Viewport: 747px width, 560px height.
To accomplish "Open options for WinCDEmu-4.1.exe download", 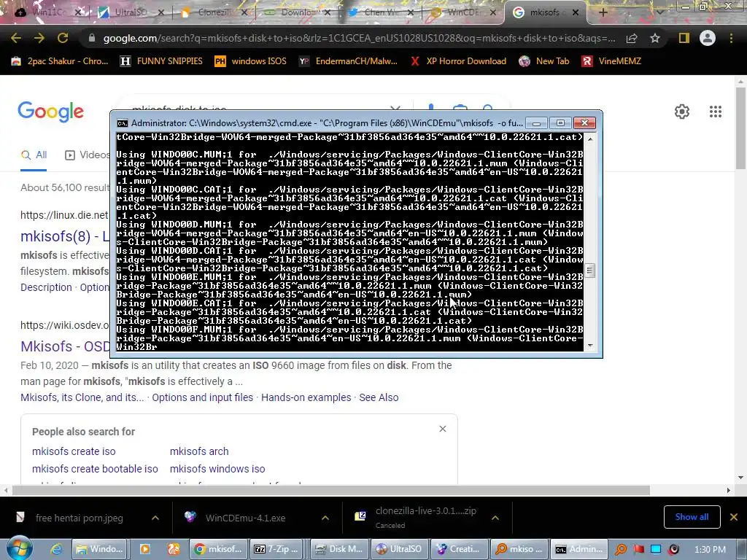I will point(325,518).
